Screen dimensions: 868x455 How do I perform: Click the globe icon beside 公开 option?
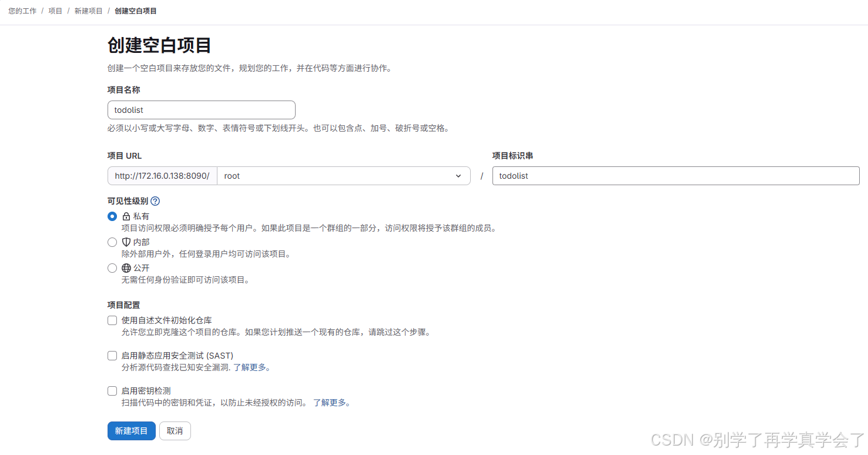click(x=125, y=267)
